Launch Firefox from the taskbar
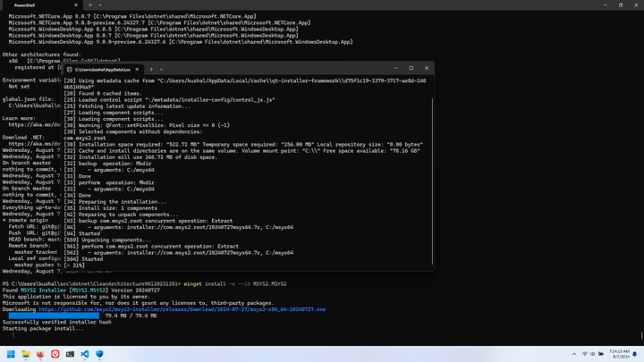 (40, 354)
